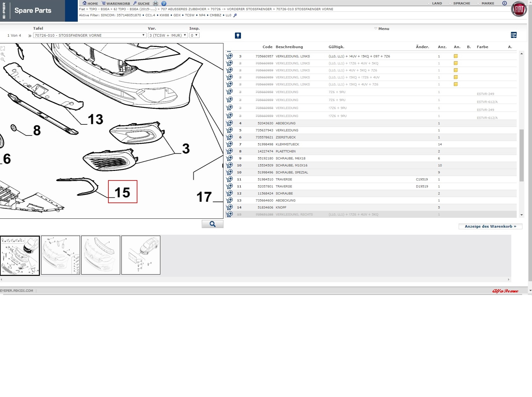
Task: Open the LAND menu
Action: (x=435, y=4)
